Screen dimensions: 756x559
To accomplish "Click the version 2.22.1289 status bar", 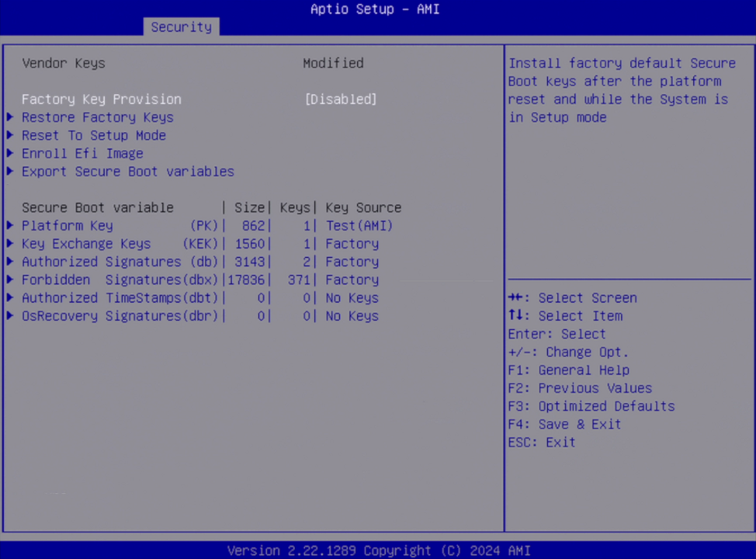I will [378, 550].
